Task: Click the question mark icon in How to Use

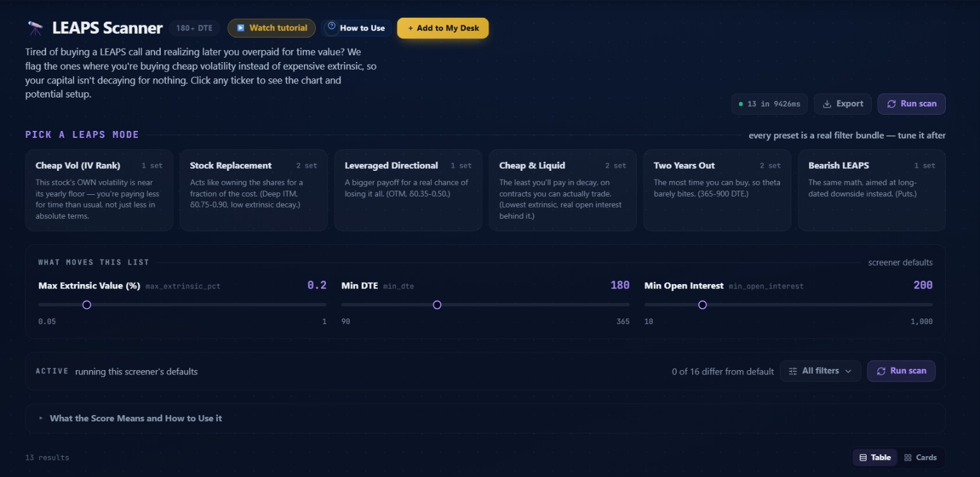Action: point(331,27)
